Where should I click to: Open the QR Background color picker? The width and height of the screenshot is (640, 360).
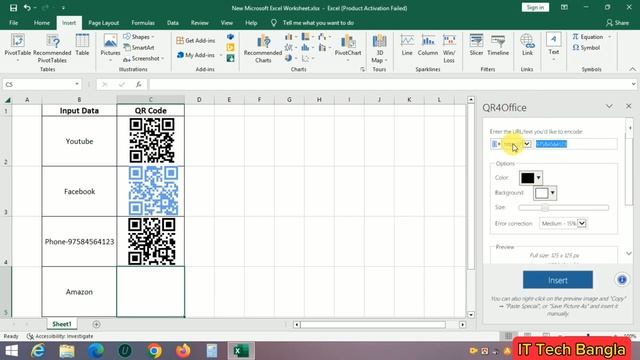click(x=545, y=193)
